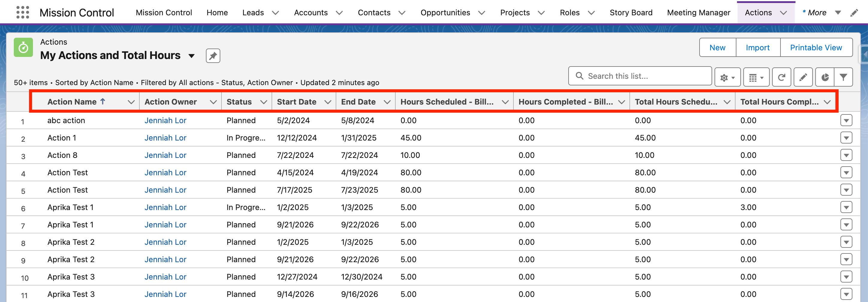Screen dimensions: 868x302
Task: Sort by End Date column header
Action: [358, 102]
